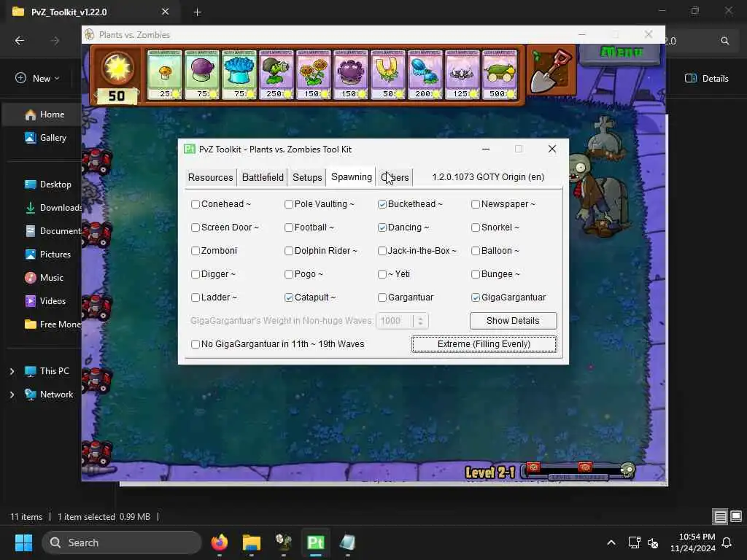This screenshot has height=560, width=747.
Task: Enable the Gargantuar checkbox
Action: (382, 297)
